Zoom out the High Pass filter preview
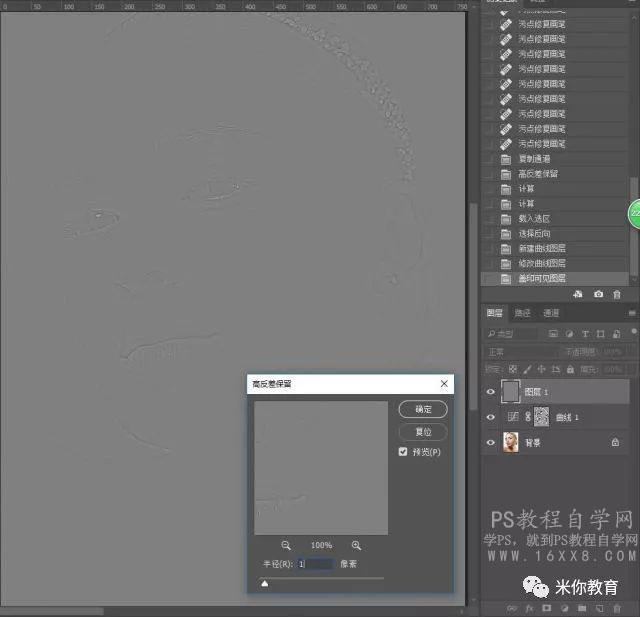The image size is (640, 617). 286,545
